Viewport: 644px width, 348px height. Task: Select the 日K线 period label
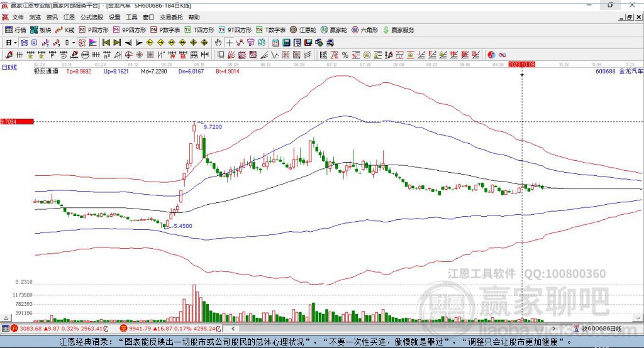(x=9, y=67)
